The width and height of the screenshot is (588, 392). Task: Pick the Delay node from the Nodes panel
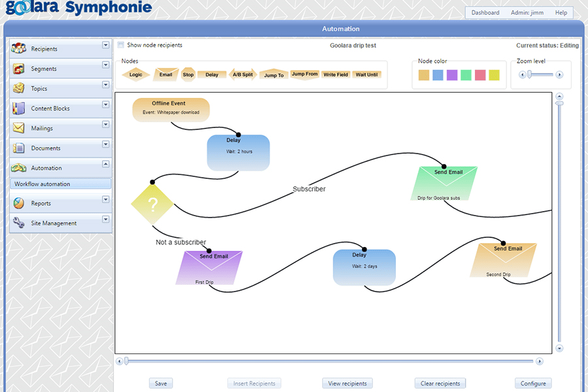(211, 74)
